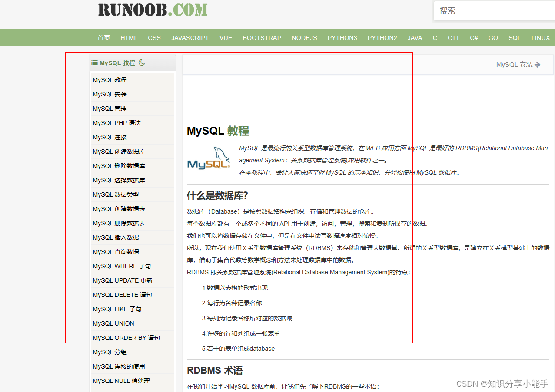Open the PYTHON3 nav item

[x=342, y=38]
